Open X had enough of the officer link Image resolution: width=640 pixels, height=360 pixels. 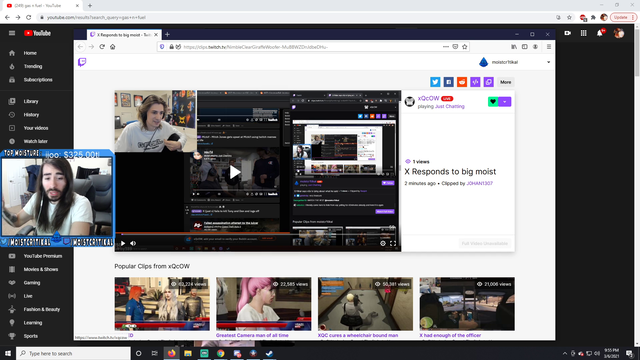tap(450, 336)
